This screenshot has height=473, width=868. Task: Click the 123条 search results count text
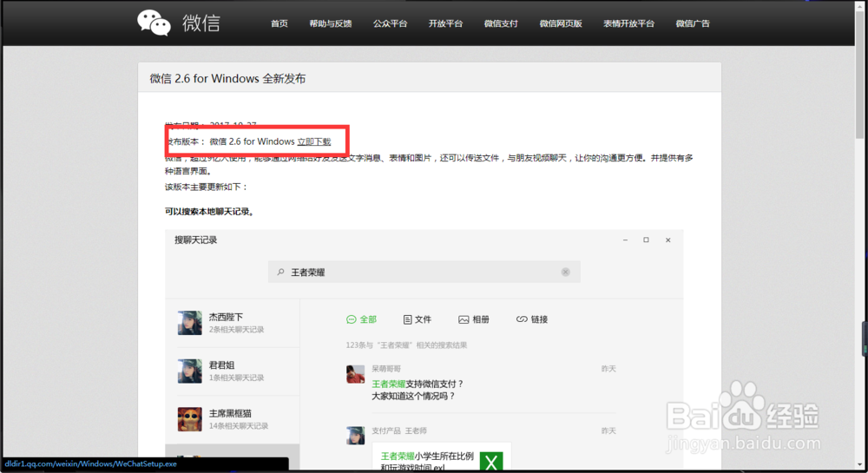(x=406, y=345)
